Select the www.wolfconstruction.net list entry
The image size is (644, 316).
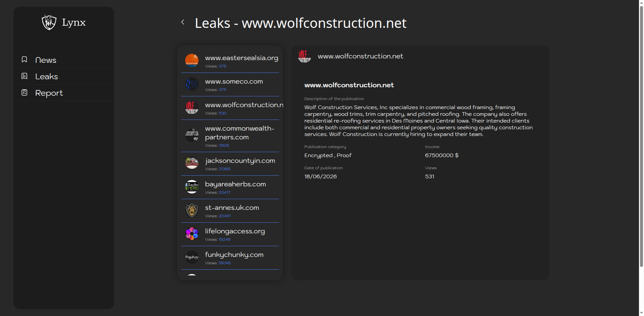[x=230, y=108]
